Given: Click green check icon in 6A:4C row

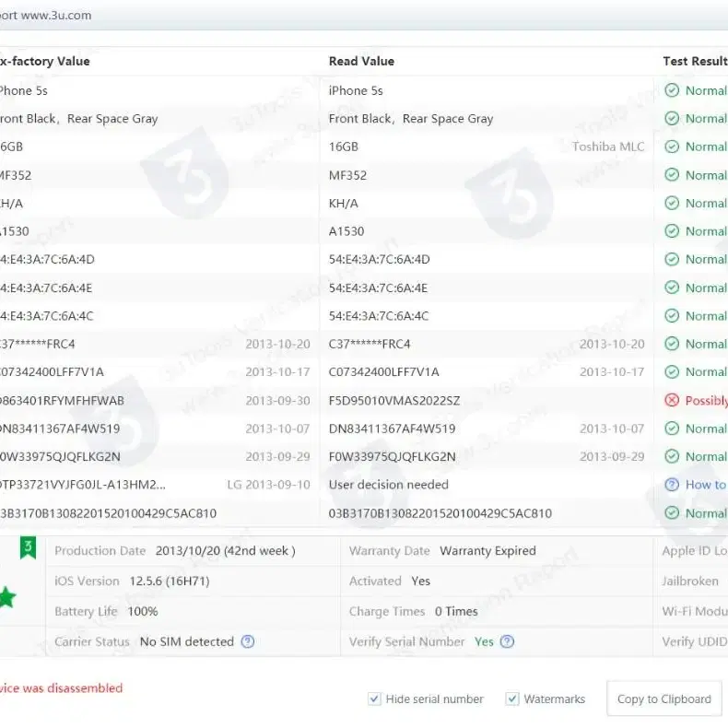Looking at the screenshot, I should [672, 316].
